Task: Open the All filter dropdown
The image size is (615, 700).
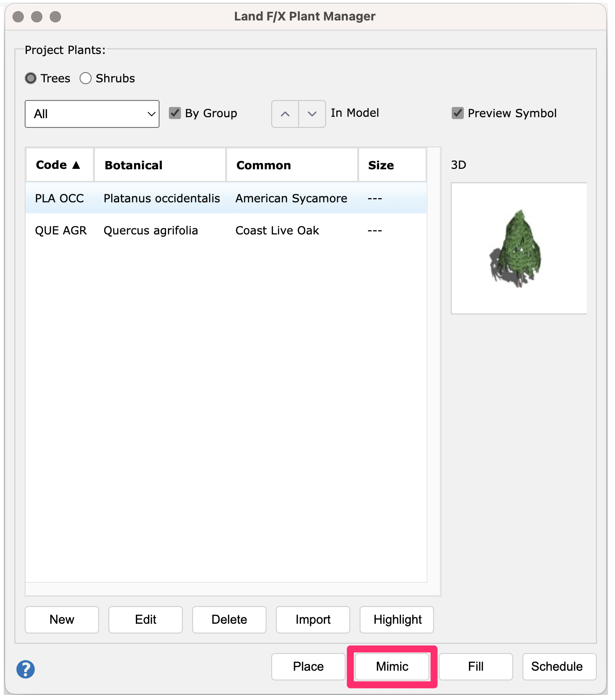Action: coord(92,114)
